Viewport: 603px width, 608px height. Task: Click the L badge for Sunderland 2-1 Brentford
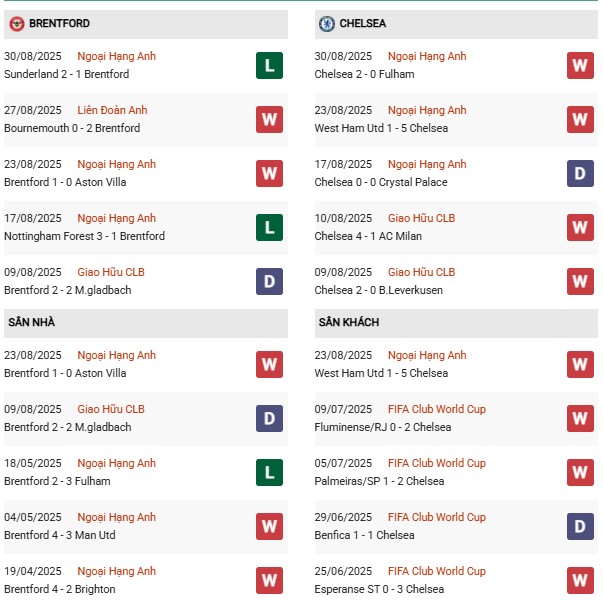pos(269,65)
